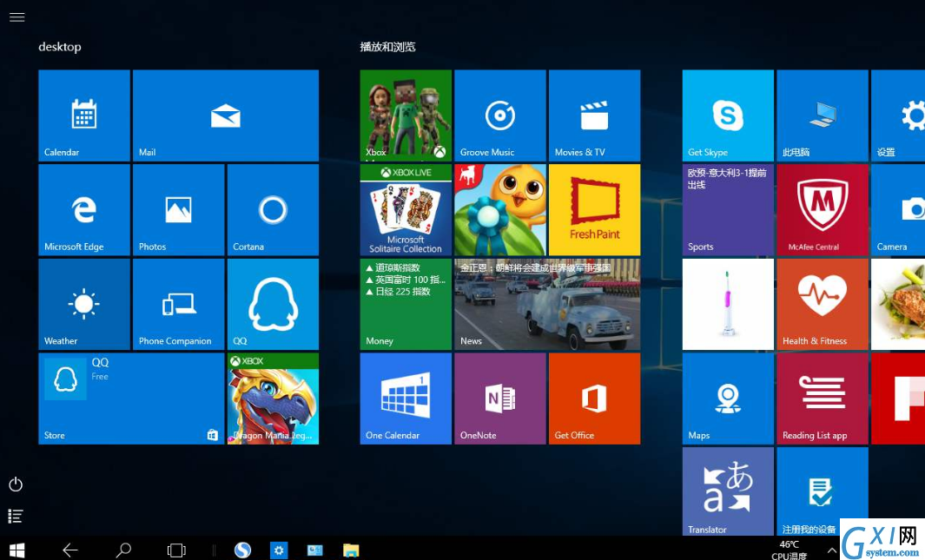This screenshot has width=925, height=560.
Task: Open the toothbrush picture tile
Action: tap(728, 304)
